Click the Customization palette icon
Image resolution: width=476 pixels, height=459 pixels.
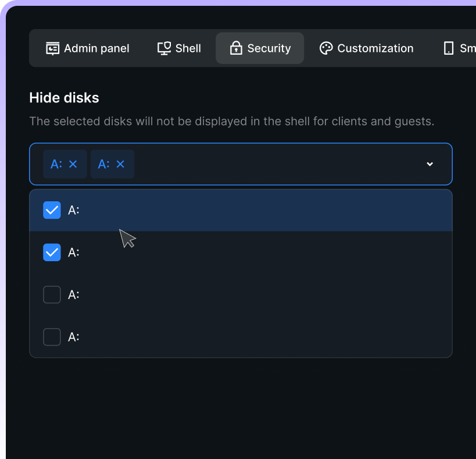tap(326, 48)
